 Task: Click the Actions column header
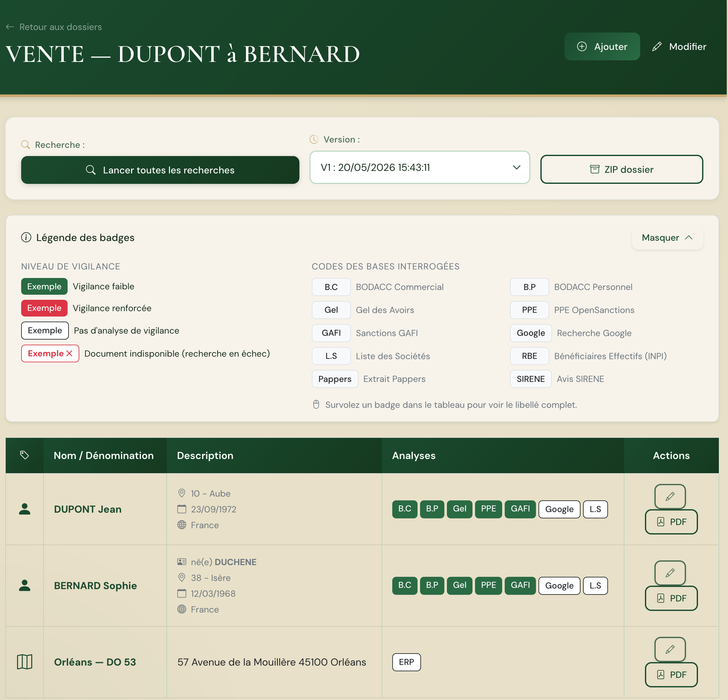click(x=671, y=456)
